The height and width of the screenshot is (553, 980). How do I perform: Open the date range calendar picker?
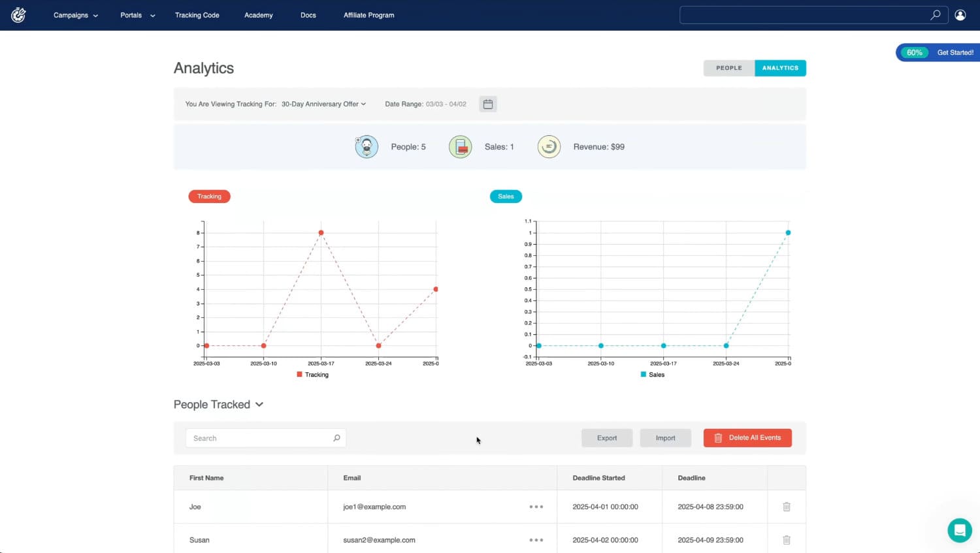click(x=487, y=104)
